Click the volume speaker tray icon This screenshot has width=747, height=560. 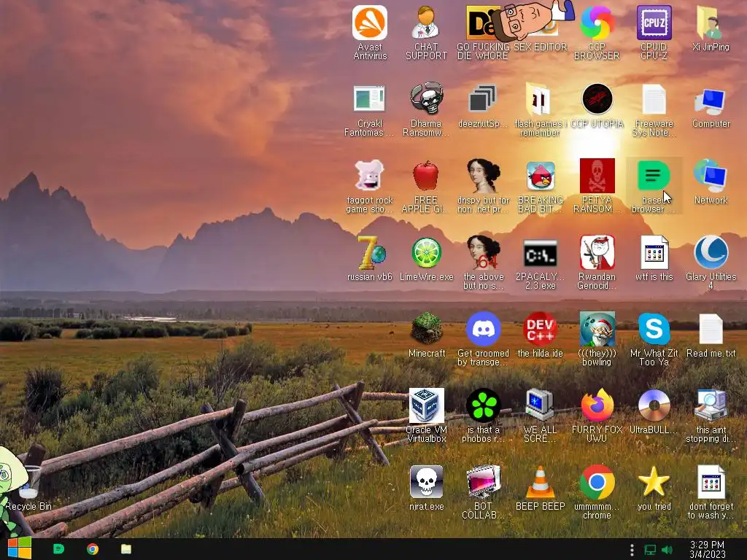click(667, 550)
